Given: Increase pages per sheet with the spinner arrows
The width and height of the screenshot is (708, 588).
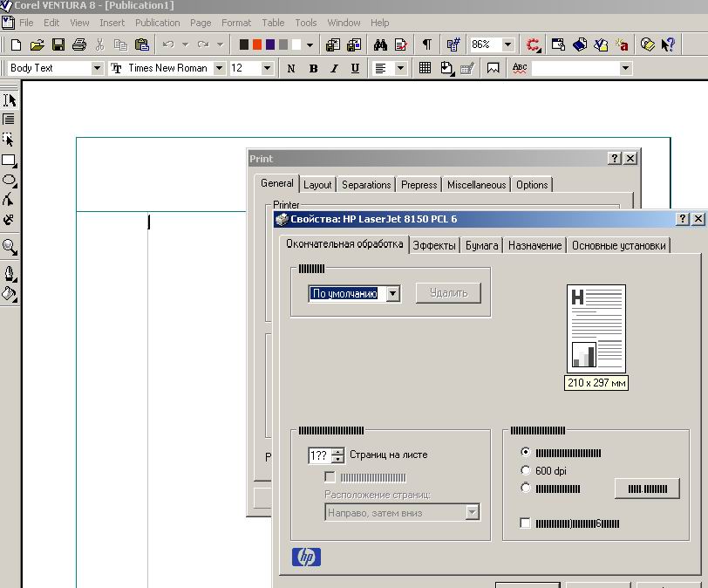Looking at the screenshot, I should tap(337, 451).
